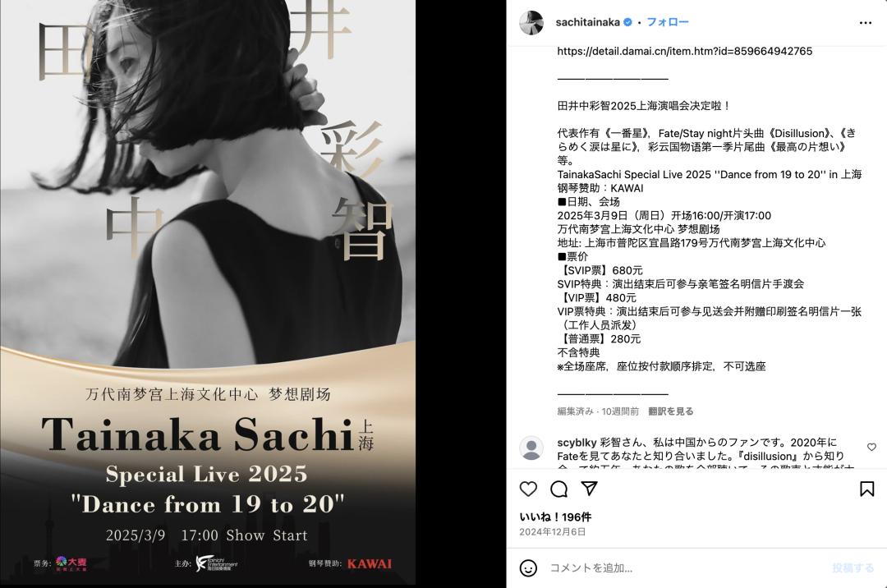
Task: Click sachitainaka profile avatar
Action: 531,23
